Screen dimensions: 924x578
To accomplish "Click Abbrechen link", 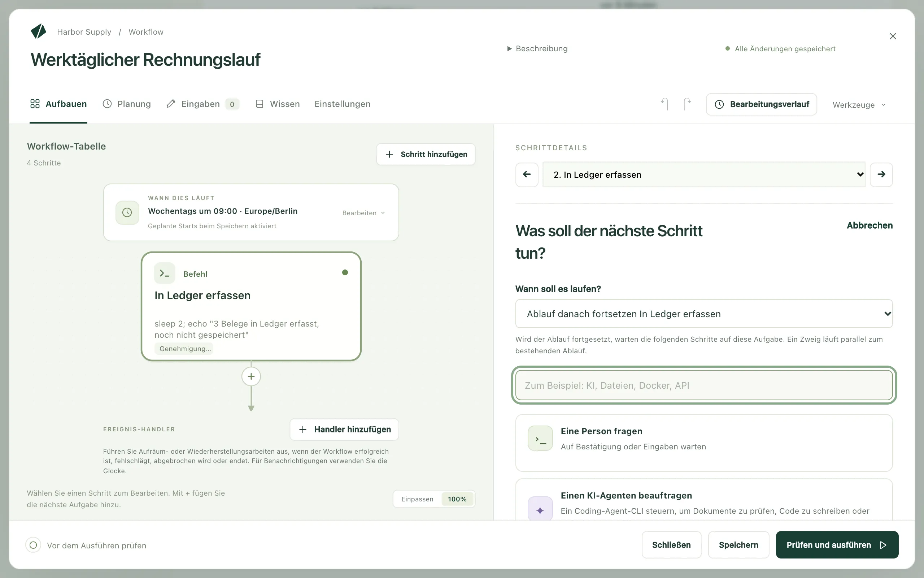I will (869, 225).
